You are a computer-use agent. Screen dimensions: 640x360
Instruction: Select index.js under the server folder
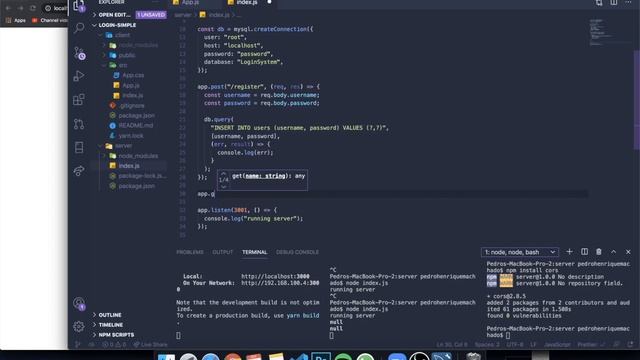click(x=129, y=166)
